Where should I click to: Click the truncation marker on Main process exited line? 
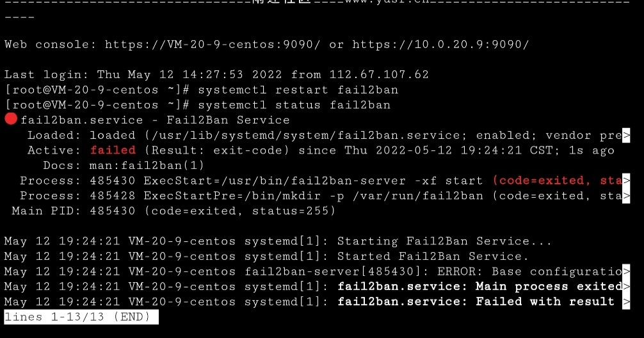(626, 287)
